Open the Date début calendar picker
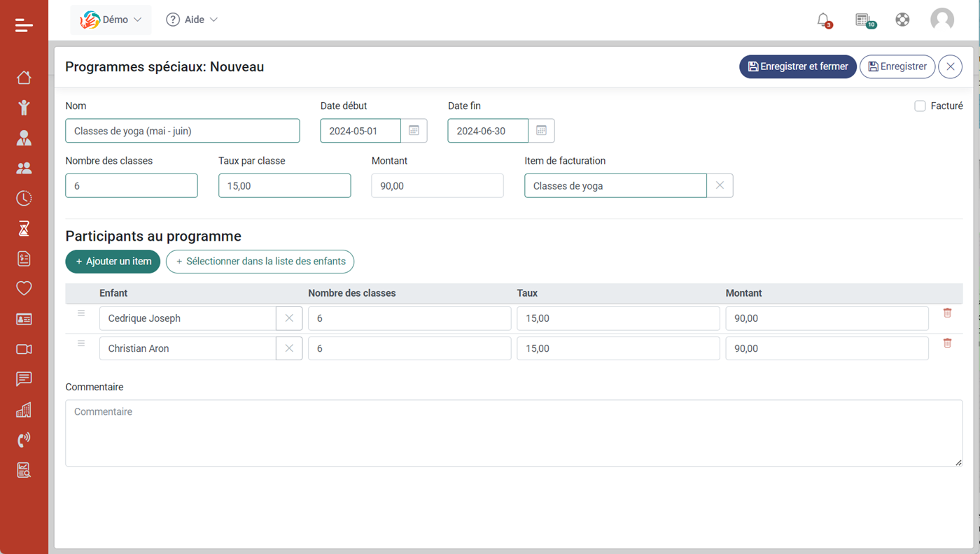Image resolution: width=980 pixels, height=554 pixels. tap(414, 131)
